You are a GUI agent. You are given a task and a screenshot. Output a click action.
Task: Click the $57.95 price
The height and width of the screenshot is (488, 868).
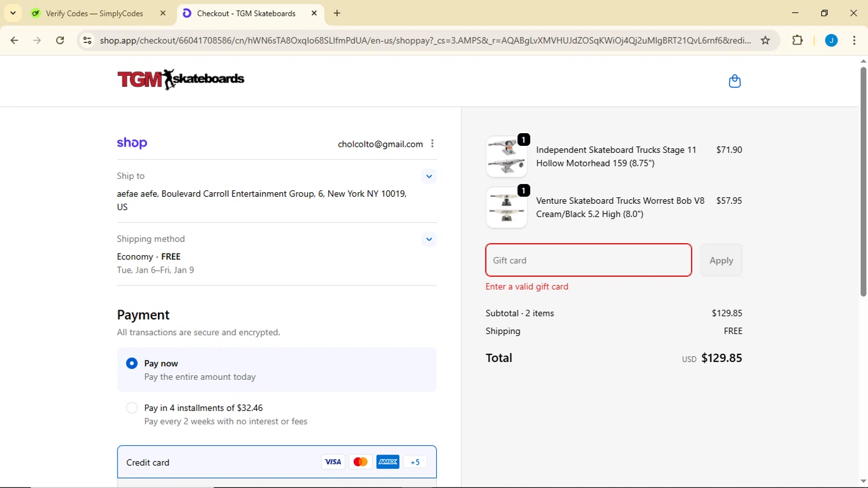click(x=729, y=201)
